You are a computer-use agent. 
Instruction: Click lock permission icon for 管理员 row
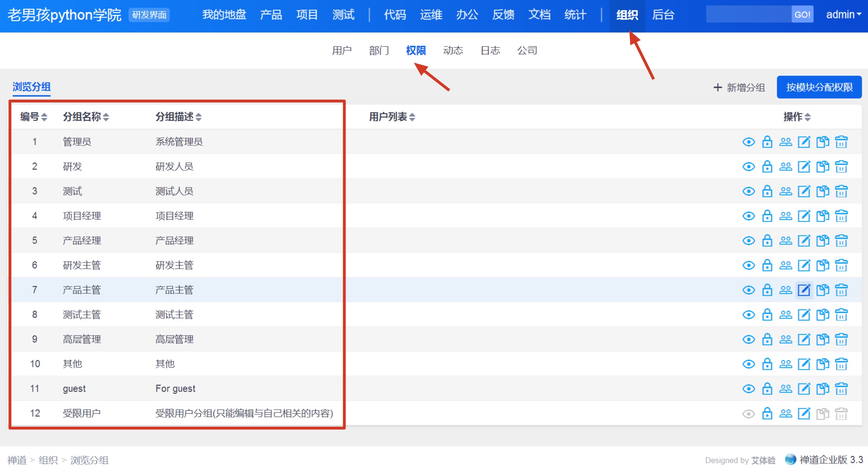[x=767, y=142]
